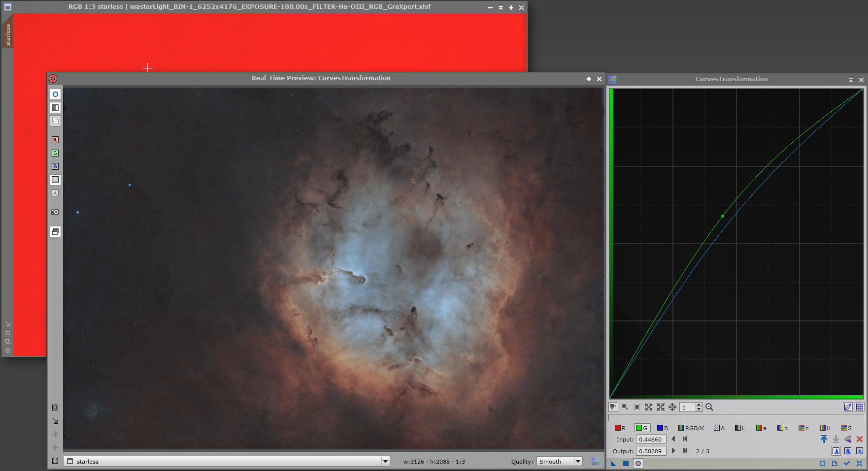Screen dimensions: 868x471
Task: Click the curve Output value field
Action: (x=651, y=451)
